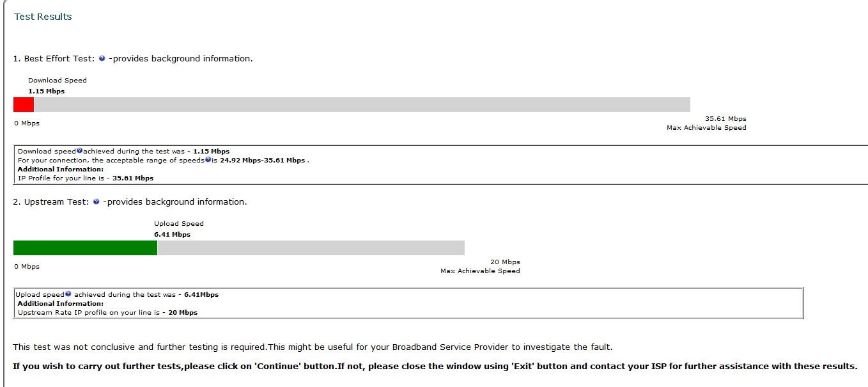
Task: Click the bold 'carry out further tests' instruction
Action: pos(435,367)
